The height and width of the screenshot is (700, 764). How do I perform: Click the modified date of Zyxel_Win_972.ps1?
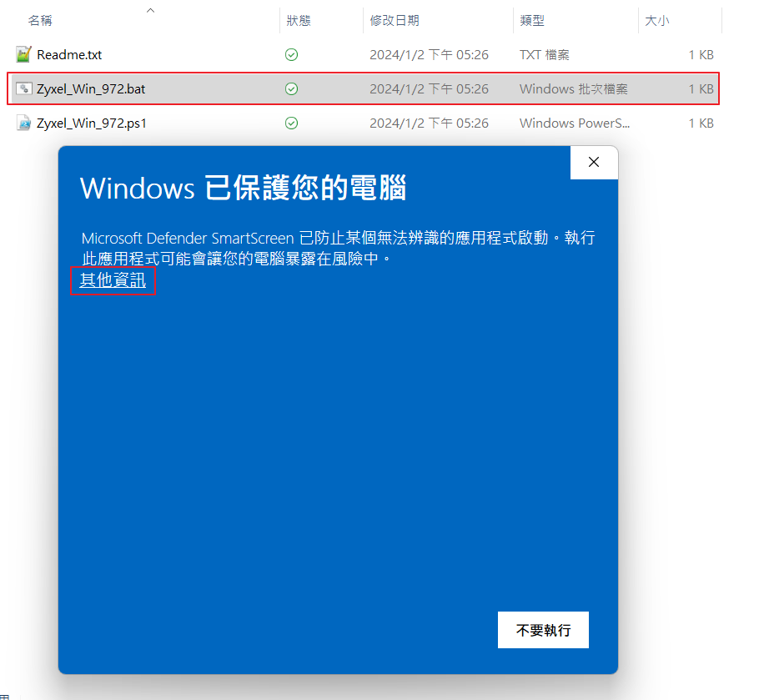click(429, 123)
